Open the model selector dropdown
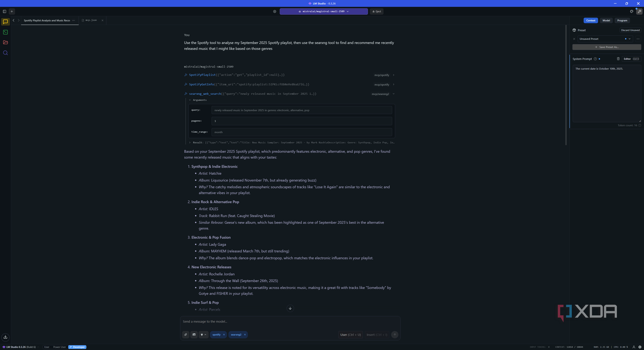This screenshot has height=350, width=644. pos(324,12)
